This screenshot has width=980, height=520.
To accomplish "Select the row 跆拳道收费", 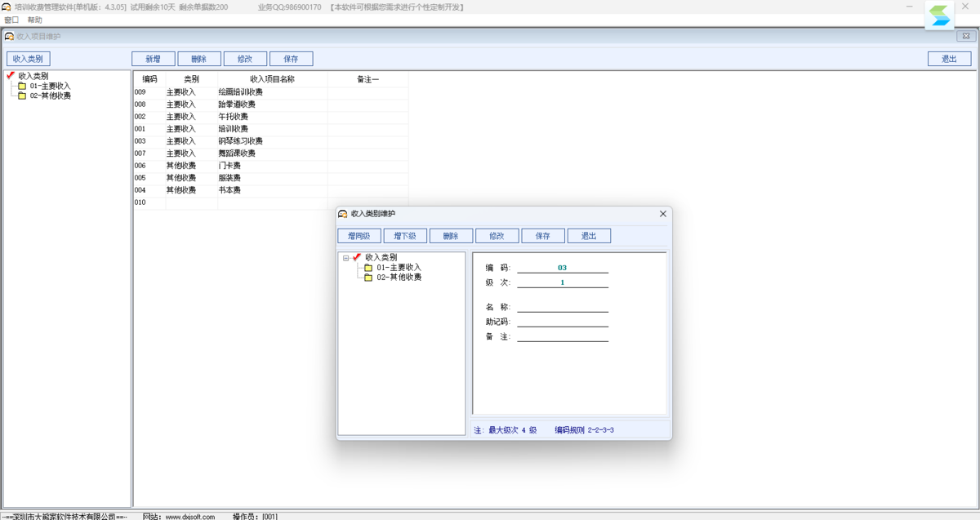I will pyautogui.click(x=271, y=104).
